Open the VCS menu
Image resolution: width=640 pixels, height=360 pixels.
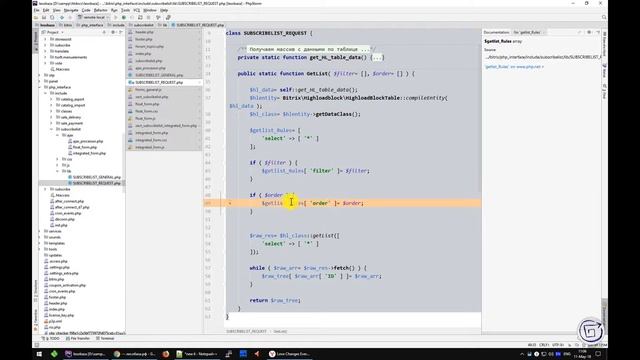pos(136,10)
